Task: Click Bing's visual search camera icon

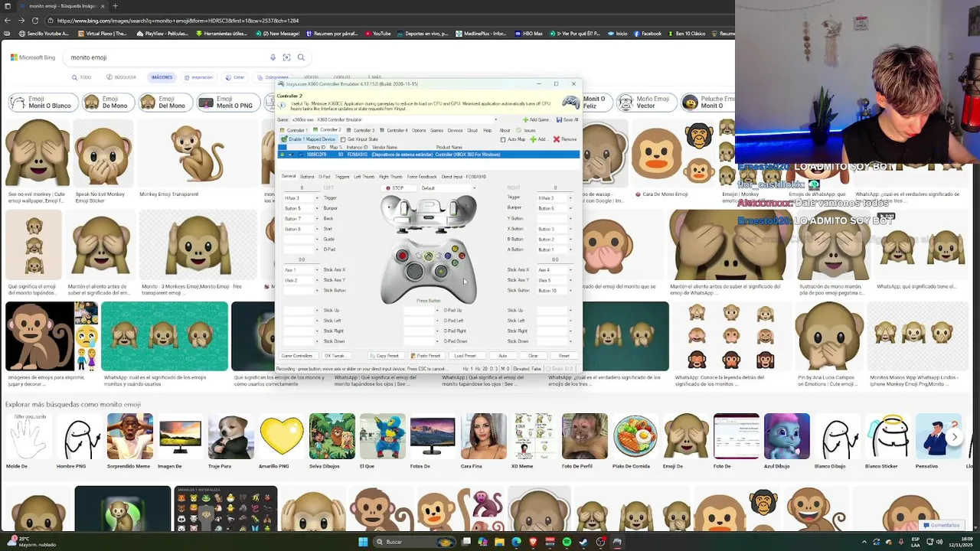Action: click(x=286, y=57)
